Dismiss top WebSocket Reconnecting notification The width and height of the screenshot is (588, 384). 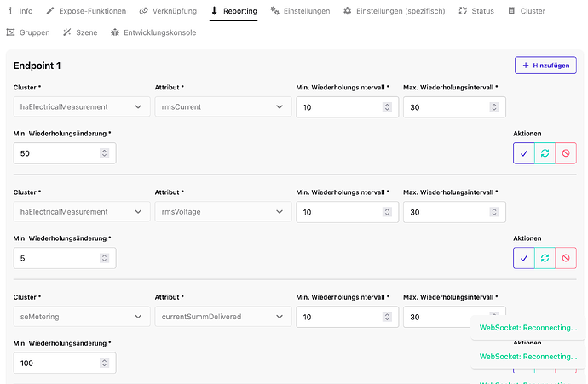coord(528,328)
